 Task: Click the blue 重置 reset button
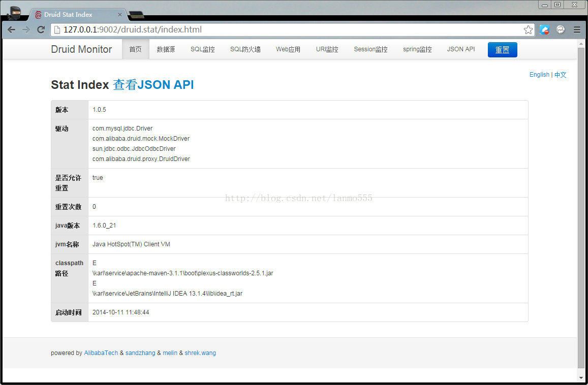tap(503, 49)
